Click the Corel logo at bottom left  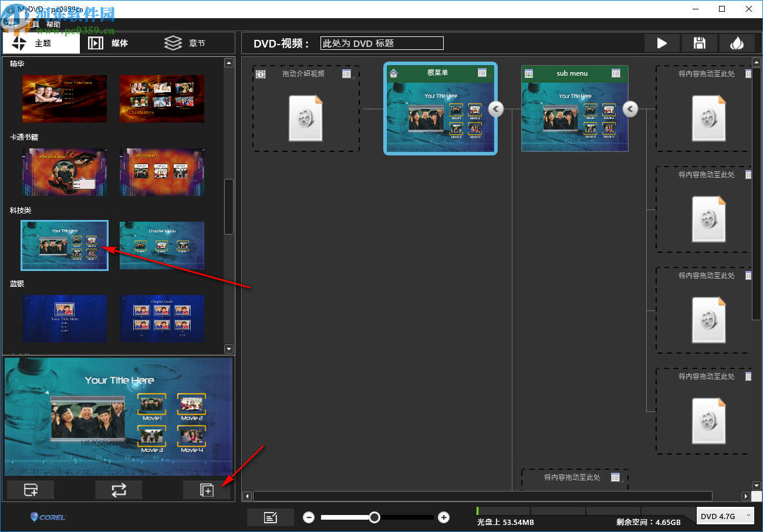(47, 517)
